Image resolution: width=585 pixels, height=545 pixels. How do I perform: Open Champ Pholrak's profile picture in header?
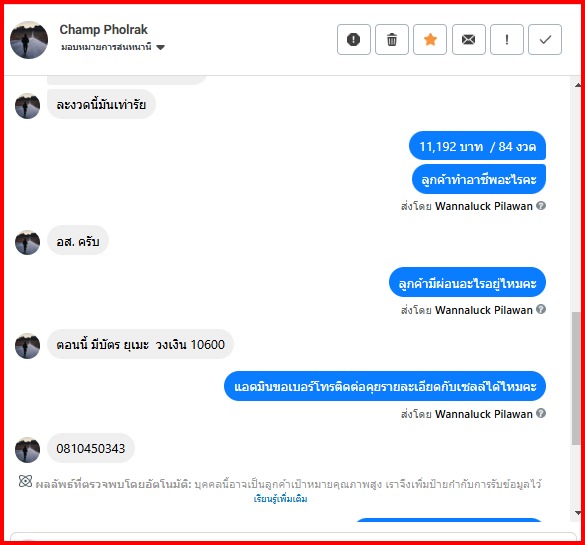pyautogui.click(x=29, y=40)
